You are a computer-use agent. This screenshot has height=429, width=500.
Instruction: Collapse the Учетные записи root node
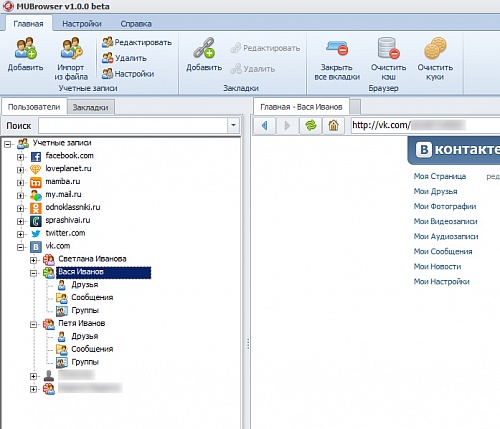click(8, 144)
